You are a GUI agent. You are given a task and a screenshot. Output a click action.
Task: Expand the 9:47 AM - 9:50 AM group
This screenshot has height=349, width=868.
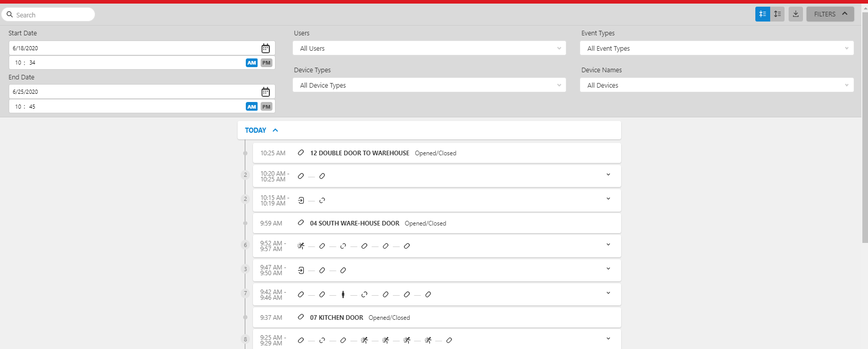point(608,269)
